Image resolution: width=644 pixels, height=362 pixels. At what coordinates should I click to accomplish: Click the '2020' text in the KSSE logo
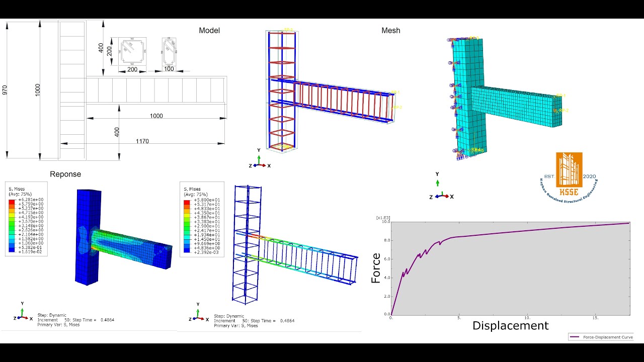point(590,176)
